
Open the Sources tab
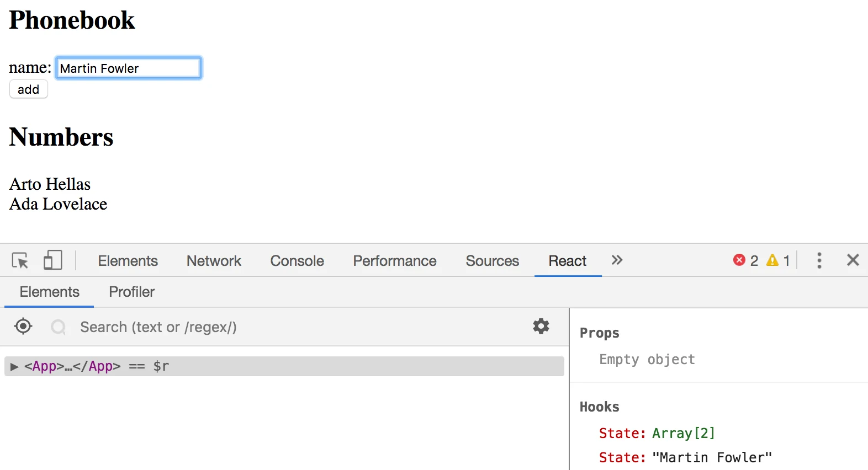pos(493,261)
